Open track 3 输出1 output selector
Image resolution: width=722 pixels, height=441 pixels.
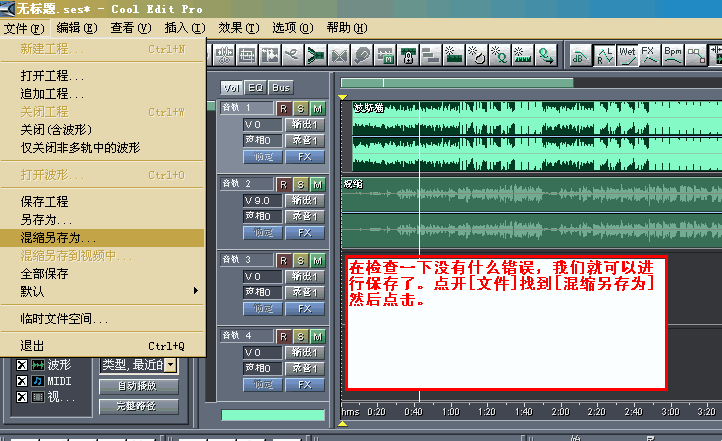click(x=305, y=277)
